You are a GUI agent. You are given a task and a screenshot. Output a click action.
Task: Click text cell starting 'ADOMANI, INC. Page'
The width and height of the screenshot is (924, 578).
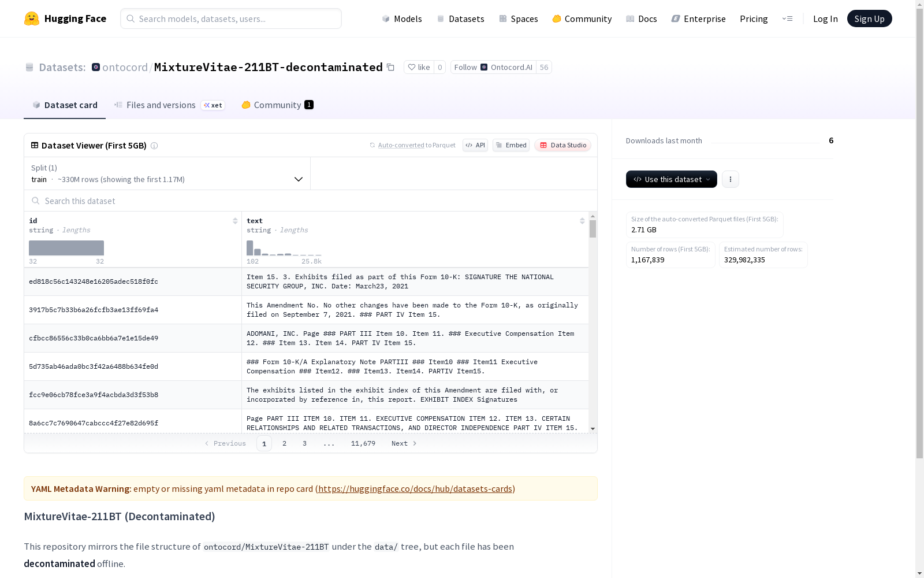[x=415, y=338]
